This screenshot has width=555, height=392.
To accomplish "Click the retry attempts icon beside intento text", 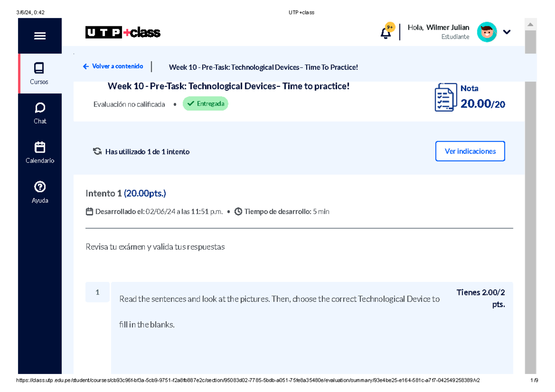I will click(x=97, y=151).
